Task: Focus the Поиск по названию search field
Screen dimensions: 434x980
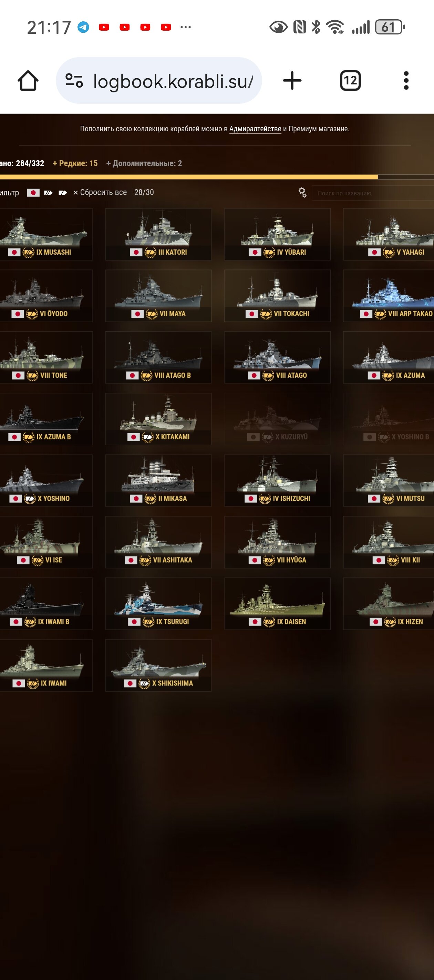Action: click(x=373, y=193)
